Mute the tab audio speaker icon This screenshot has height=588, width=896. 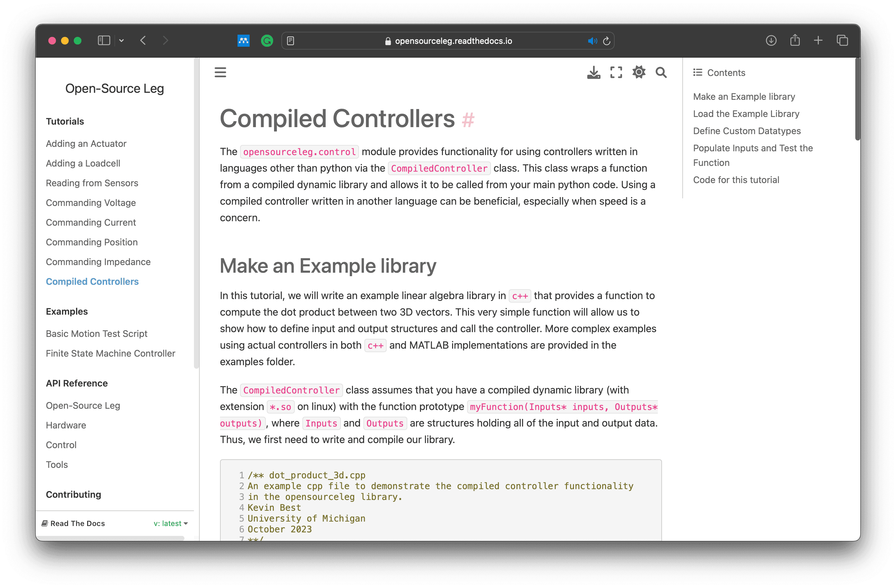coord(592,41)
